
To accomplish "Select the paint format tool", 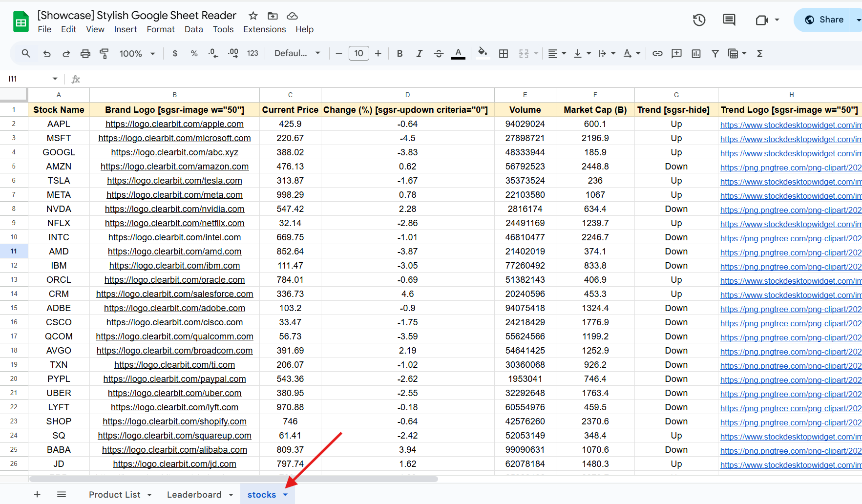I will click(104, 53).
